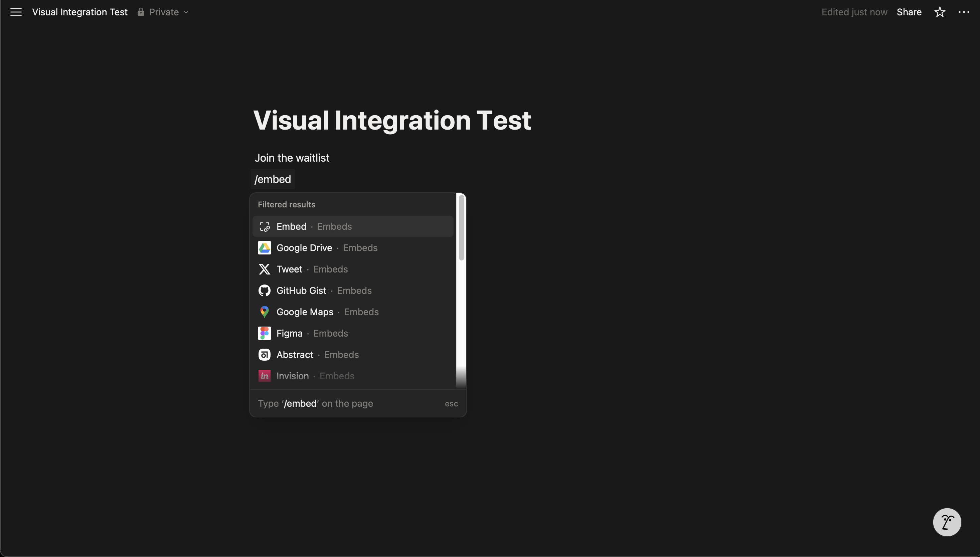Click the Edited just now timestamp

point(854,12)
